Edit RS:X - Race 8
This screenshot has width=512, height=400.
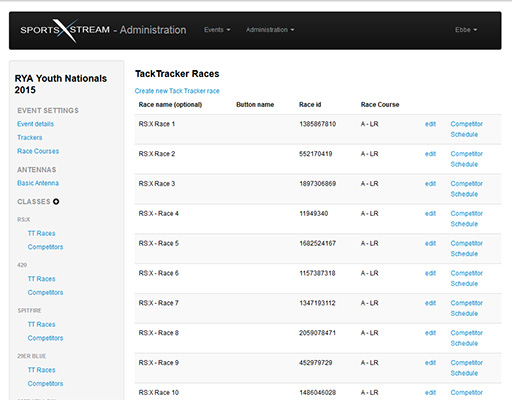coord(430,333)
